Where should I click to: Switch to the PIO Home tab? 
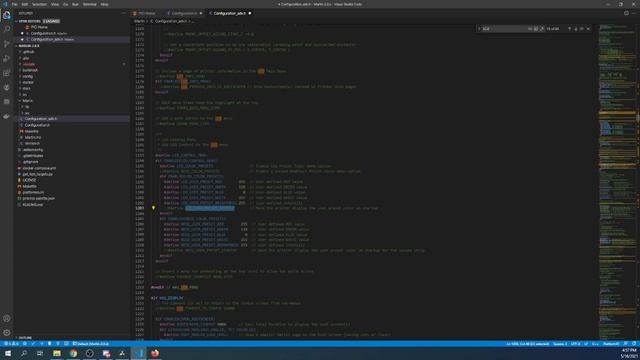point(147,13)
